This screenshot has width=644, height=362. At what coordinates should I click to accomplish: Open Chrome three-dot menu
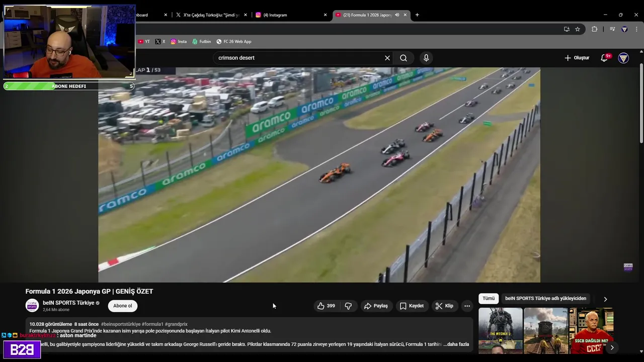tap(636, 29)
